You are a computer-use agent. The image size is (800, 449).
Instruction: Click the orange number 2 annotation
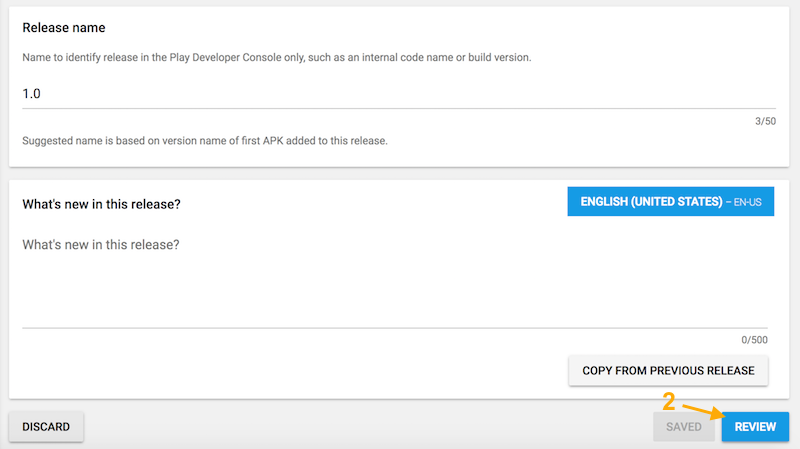pyautogui.click(x=669, y=401)
